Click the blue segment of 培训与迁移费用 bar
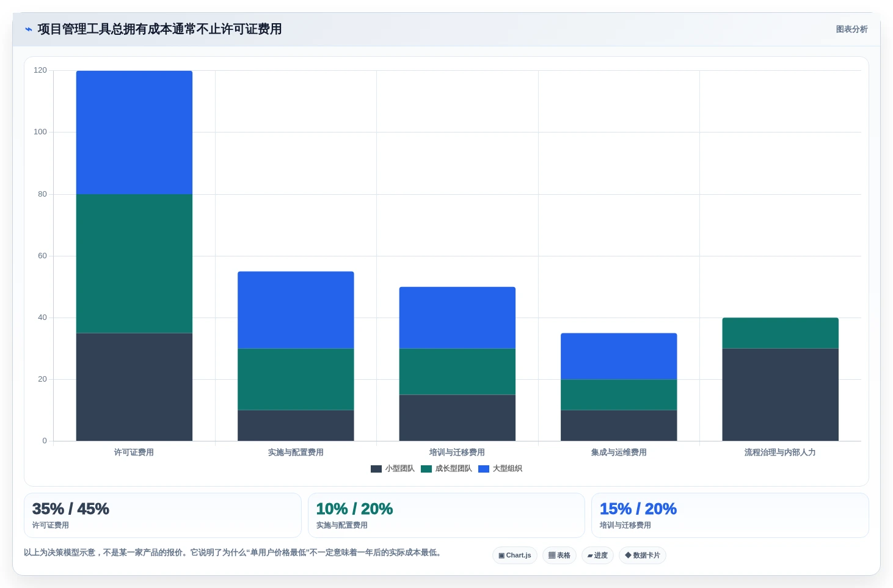 coord(457,318)
